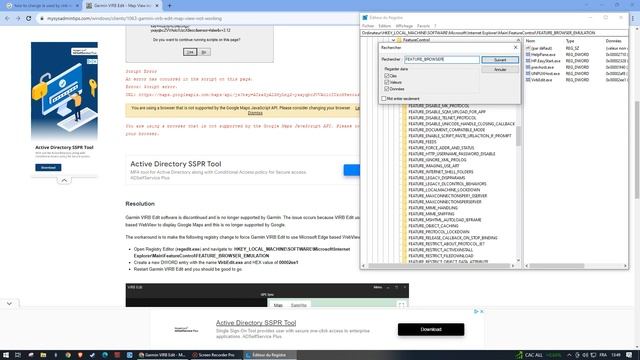Click the Suivant button

click(x=500, y=60)
